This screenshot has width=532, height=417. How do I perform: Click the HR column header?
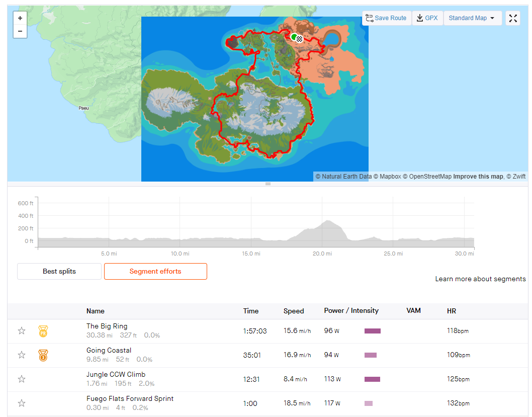tap(451, 311)
